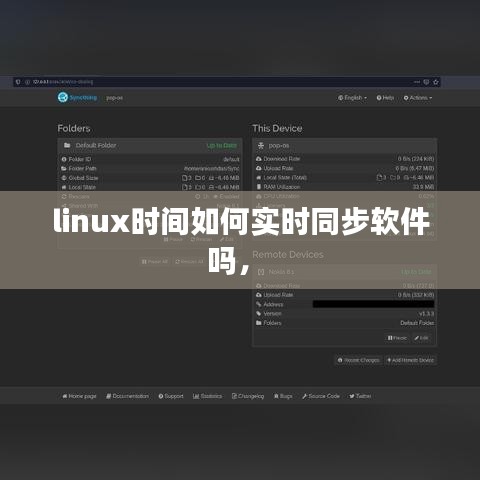480x480 pixels.
Task: Open the Help link in navbar
Action: (385, 98)
